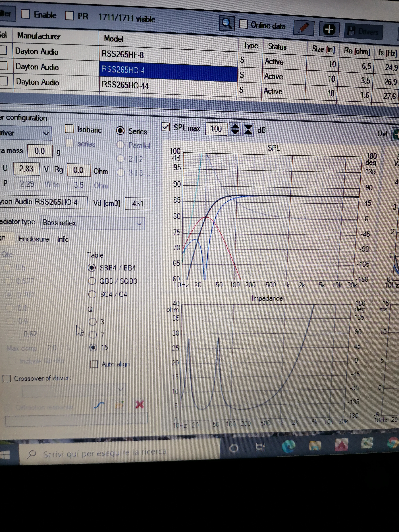Click the Status column header

point(277,47)
